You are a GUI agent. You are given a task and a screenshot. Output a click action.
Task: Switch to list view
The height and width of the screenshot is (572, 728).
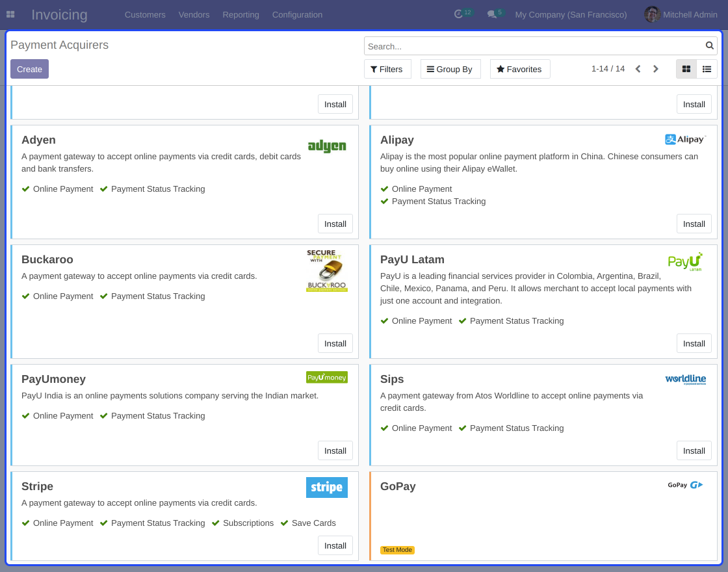point(707,69)
